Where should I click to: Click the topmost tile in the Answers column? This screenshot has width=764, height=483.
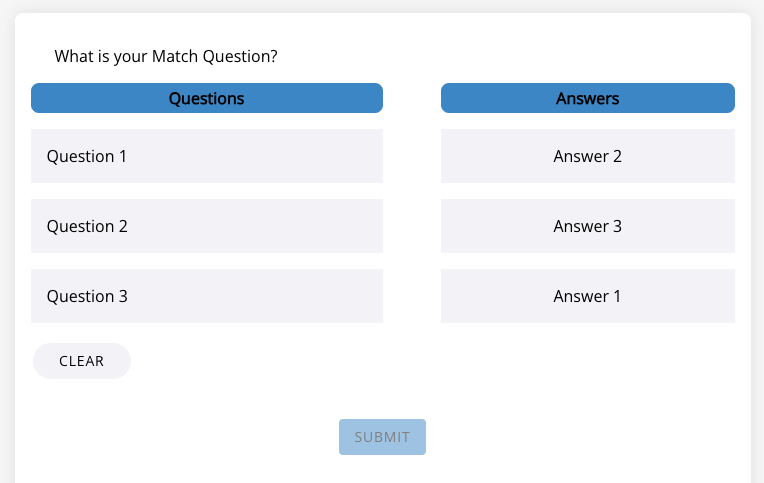[x=587, y=156]
